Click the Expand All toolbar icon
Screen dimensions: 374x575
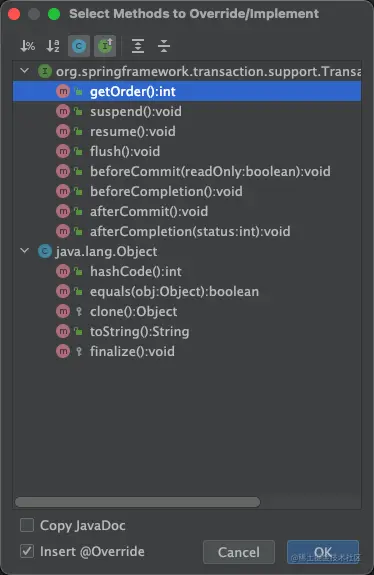[x=138, y=46]
